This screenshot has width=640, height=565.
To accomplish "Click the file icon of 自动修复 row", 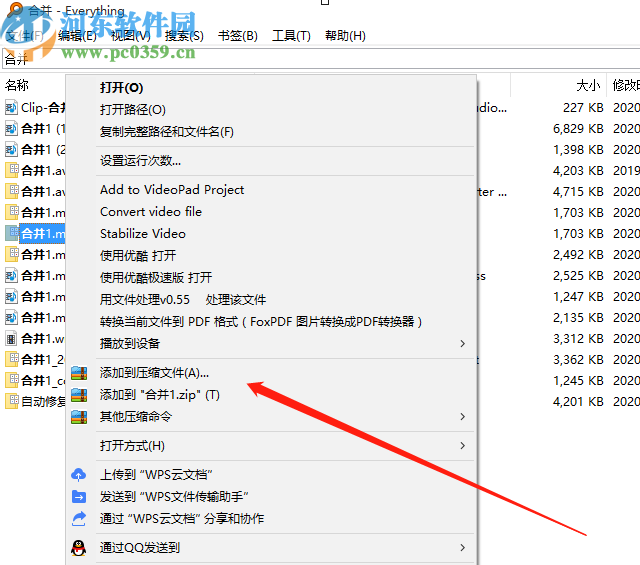I will (x=11, y=402).
